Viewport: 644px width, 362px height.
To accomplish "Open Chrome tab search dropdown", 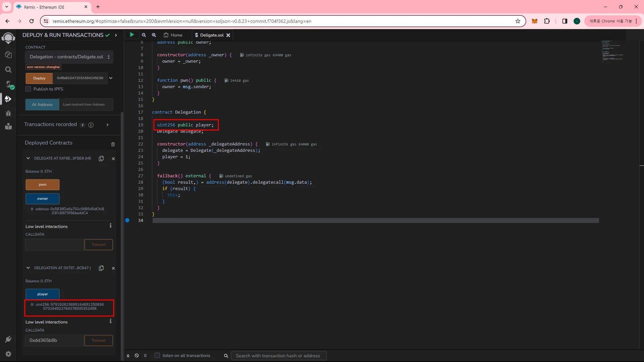I will click(x=6, y=7).
